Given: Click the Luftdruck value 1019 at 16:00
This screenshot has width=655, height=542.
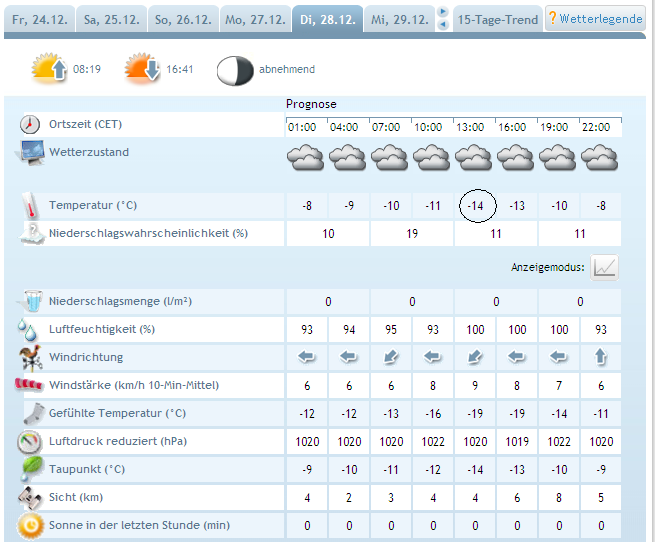Looking at the screenshot, I should point(517,442).
